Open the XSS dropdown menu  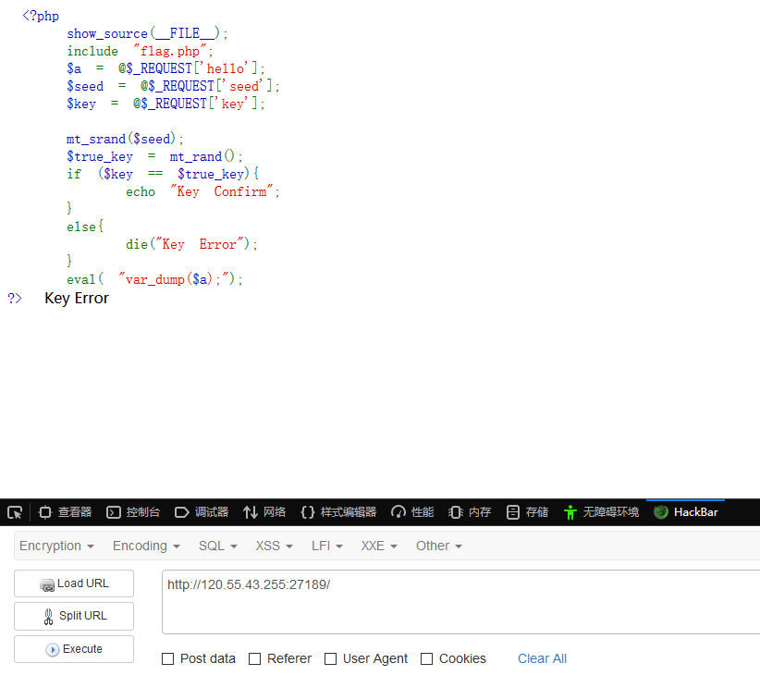click(275, 546)
